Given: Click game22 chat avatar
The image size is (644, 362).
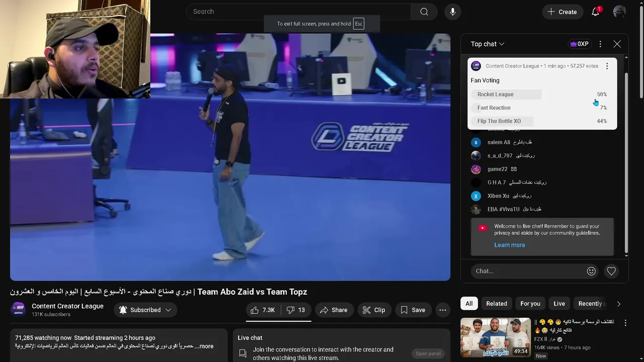Looking at the screenshot, I should pos(476,169).
